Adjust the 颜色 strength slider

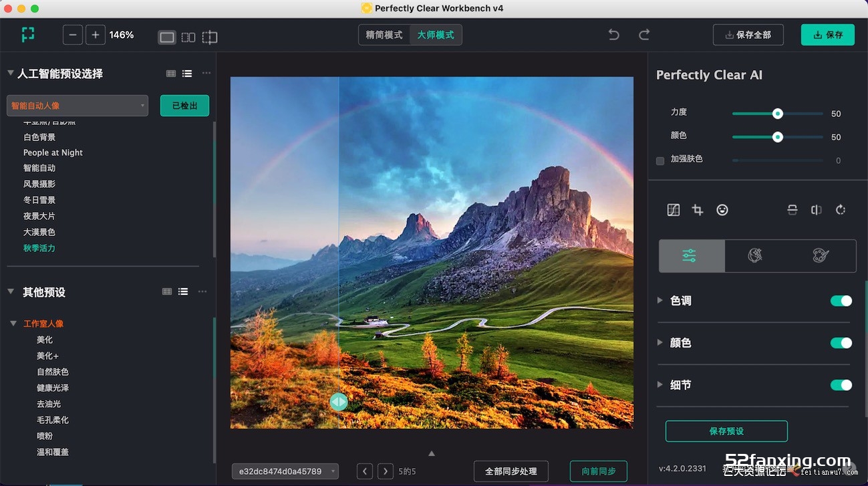click(x=777, y=137)
